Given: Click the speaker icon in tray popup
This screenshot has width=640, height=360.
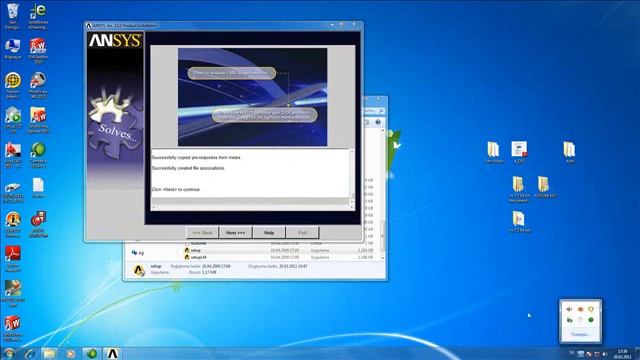Looking at the screenshot, I should point(569,309).
